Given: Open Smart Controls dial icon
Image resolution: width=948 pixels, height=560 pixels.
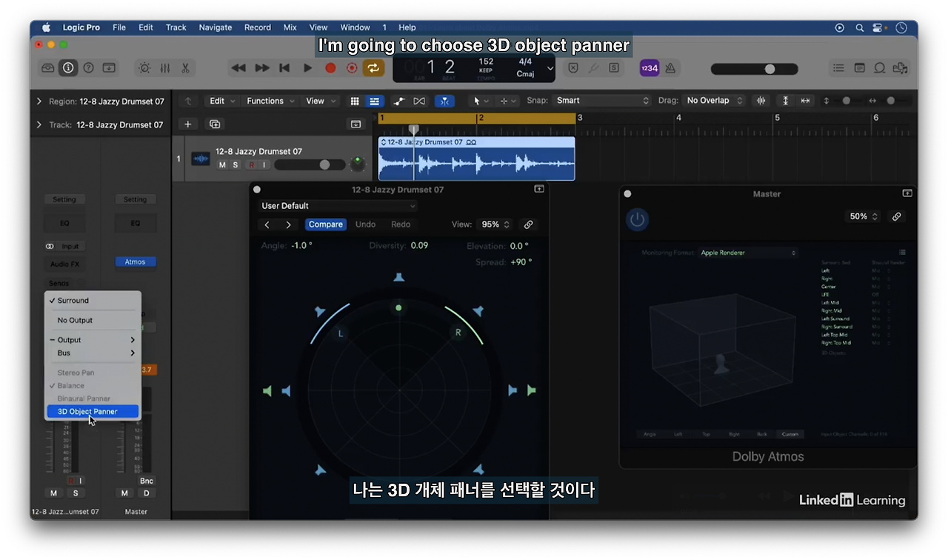Looking at the screenshot, I should [x=144, y=68].
